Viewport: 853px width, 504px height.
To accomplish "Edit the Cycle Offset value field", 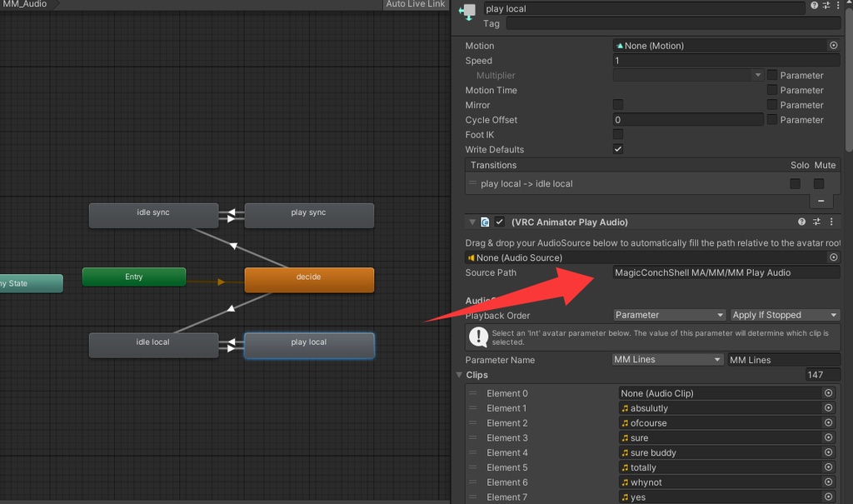I will point(688,120).
